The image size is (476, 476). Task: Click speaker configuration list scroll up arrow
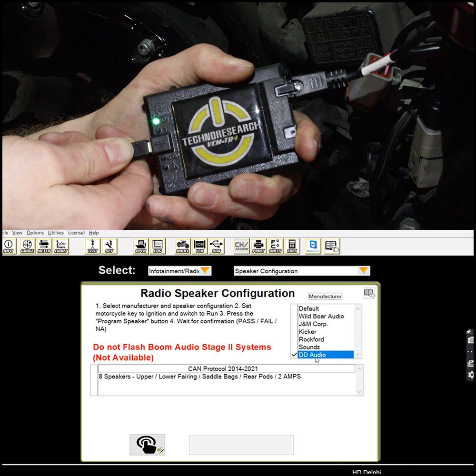pyautogui.click(x=359, y=369)
